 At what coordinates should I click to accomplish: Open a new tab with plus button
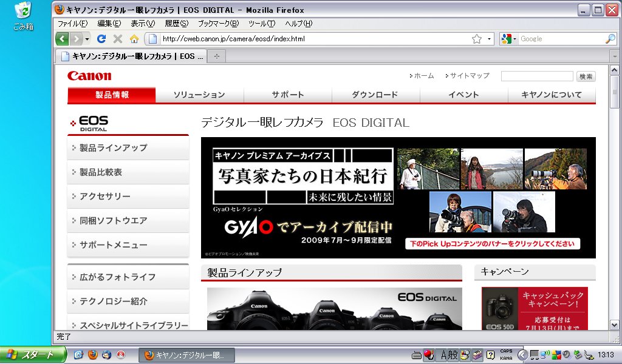pyautogui.click(x=217, y=56)
